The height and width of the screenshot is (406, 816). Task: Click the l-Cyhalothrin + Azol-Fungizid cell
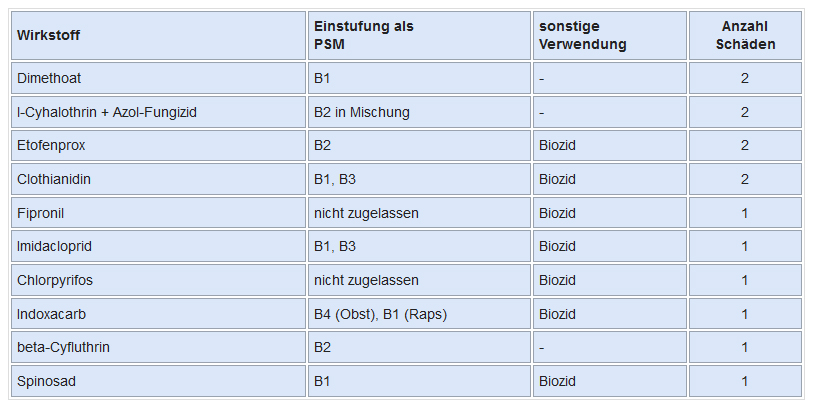[107, 112]
